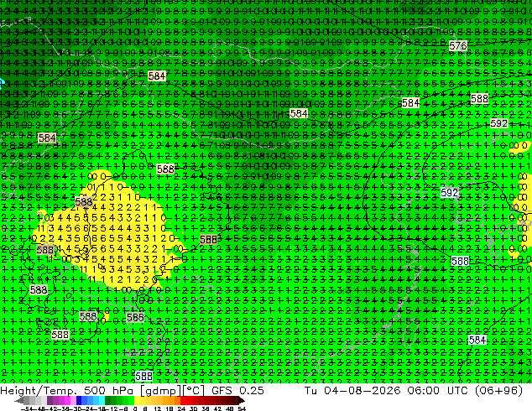Click the "Height/Temp." caption text

point(37,390)
